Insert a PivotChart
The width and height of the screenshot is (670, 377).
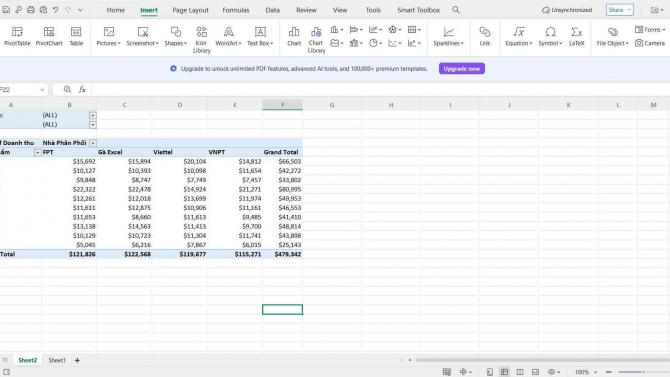click(x=49, y=36)
